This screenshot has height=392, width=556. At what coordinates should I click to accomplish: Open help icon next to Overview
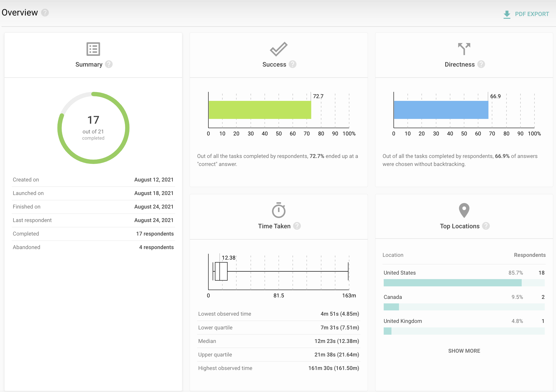[x=45, y=13]
